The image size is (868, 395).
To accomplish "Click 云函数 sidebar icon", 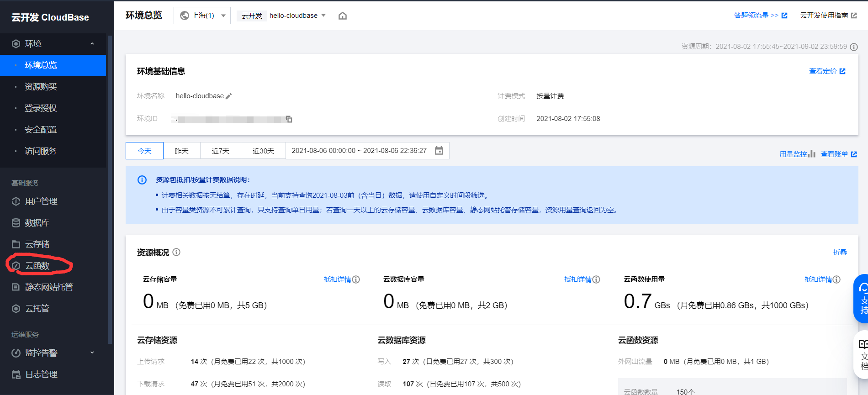I will coord(16,266).
